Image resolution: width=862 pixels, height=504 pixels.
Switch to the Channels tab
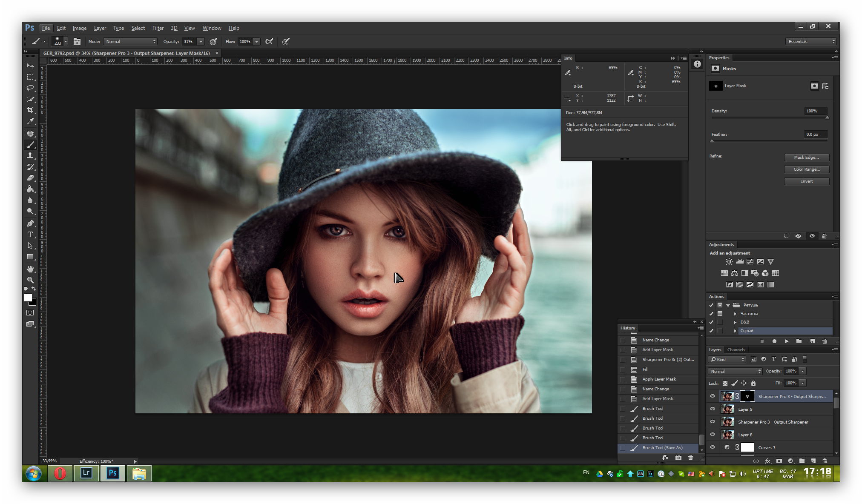(x=736, y=350)
